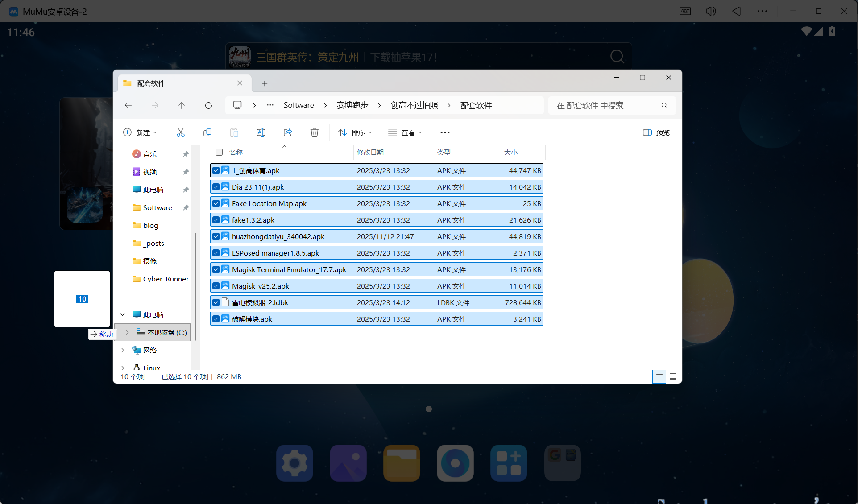
Task: Open the Cyber_Runner folder in sidebar
Action: [x=166, y=279]
